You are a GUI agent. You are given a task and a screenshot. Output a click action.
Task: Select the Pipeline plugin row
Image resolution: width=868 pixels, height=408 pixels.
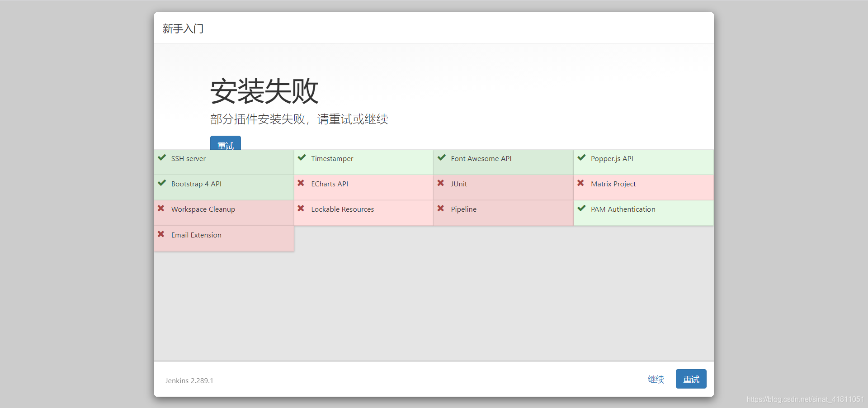pyautogui.click(x=463, y=209)
